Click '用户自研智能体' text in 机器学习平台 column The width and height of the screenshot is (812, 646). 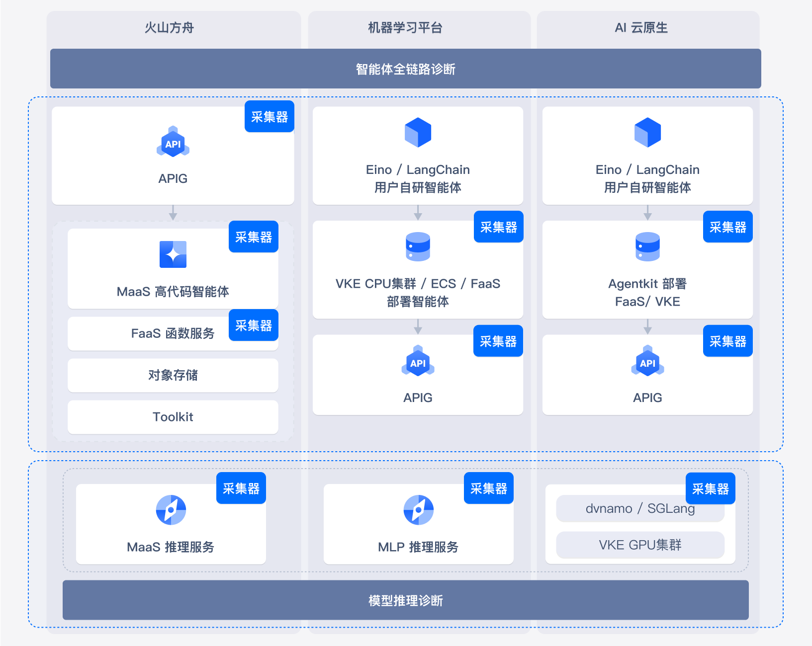pyautogui.click(x=418, y=188)
